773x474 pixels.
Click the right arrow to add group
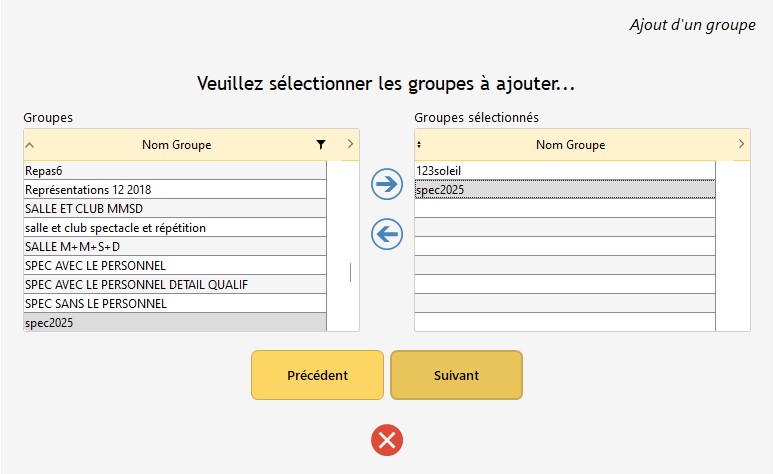point(386,183)
